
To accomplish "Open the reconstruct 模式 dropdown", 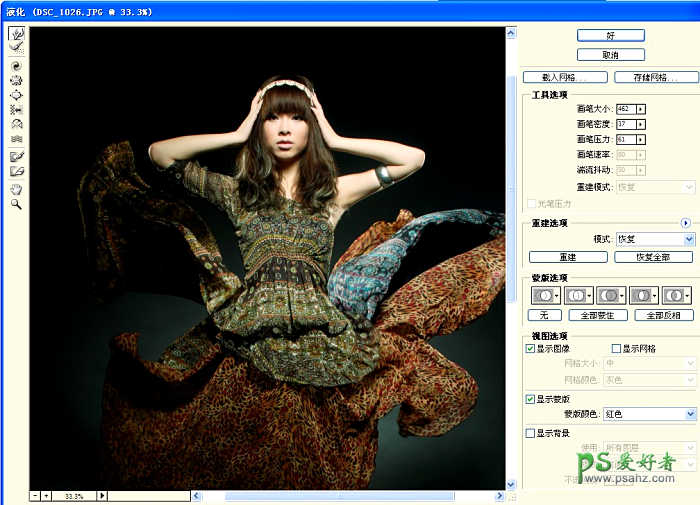I will coord(655,240).
